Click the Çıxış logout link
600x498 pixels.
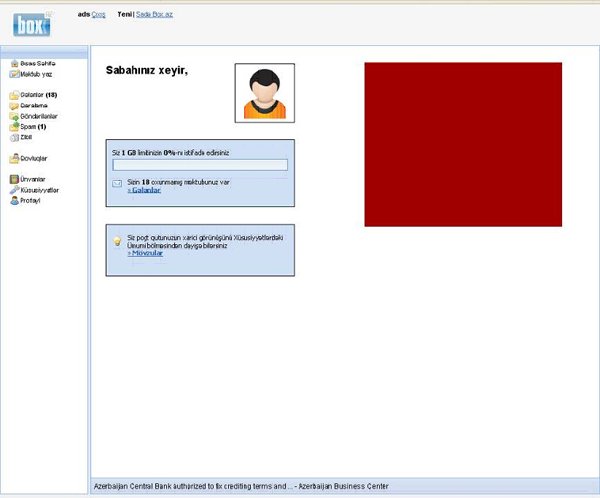(x=98, y=15)
